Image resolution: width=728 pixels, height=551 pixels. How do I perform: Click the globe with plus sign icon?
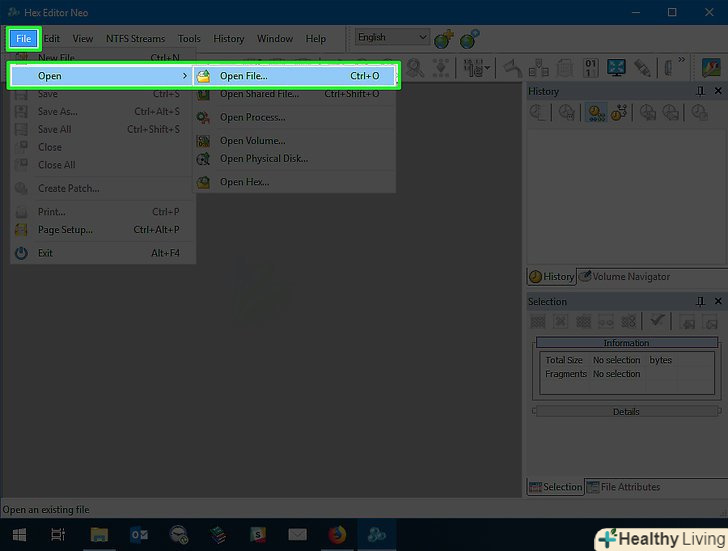pyautogui.click(x=443, y=39)
